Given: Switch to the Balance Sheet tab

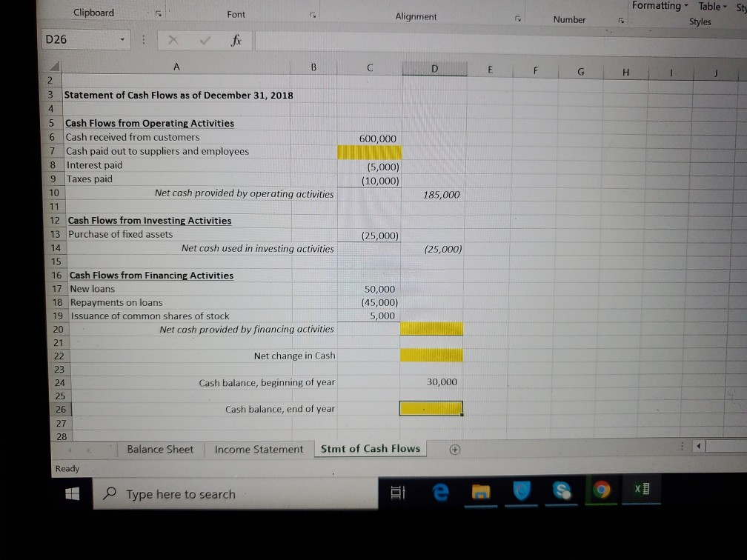Looking at the screenshot, I should coord(160,449).
